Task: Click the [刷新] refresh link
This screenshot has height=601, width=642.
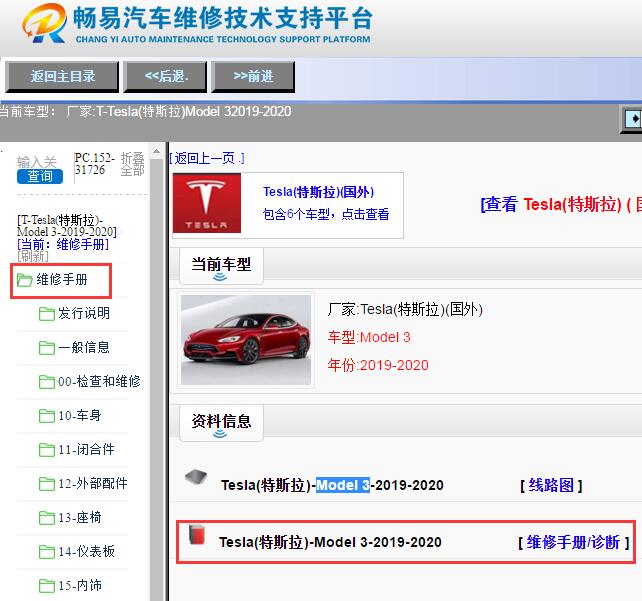Action: tap(33, 256)
